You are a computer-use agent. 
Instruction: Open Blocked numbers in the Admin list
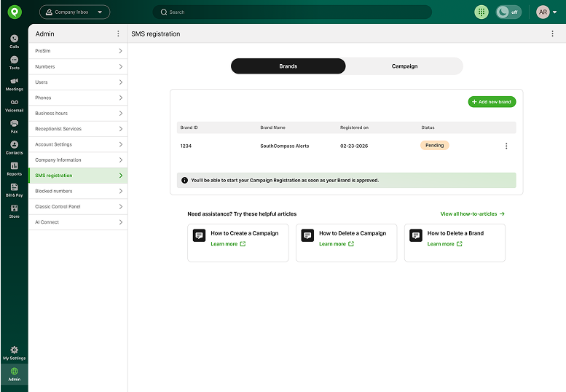coord(78,191)
